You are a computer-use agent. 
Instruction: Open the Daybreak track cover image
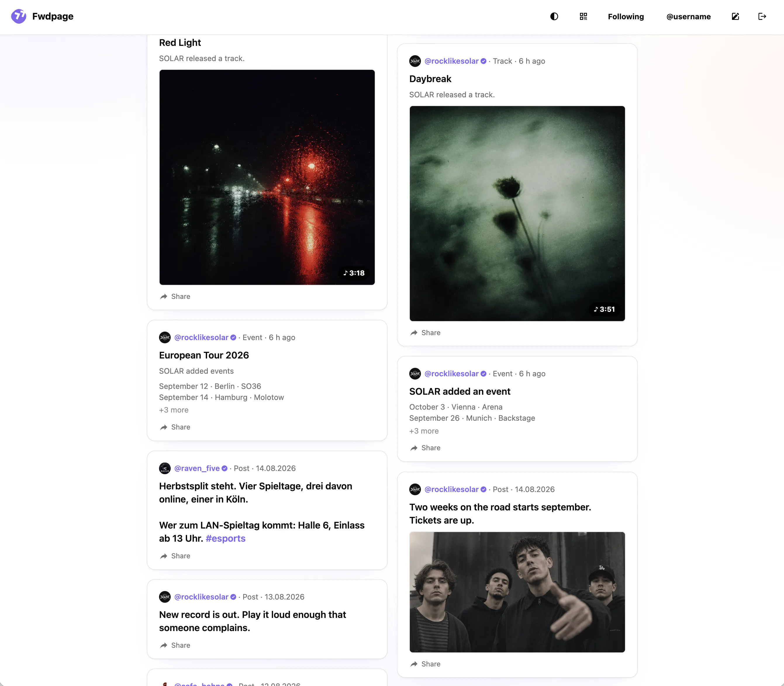tap(517, 214)
